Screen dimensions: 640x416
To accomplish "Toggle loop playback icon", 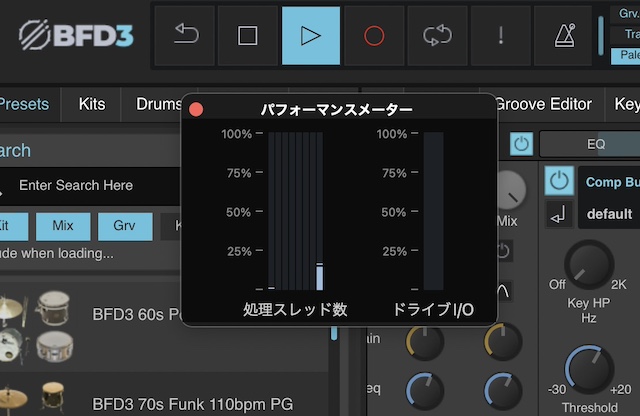I will (x=438, y=35).
